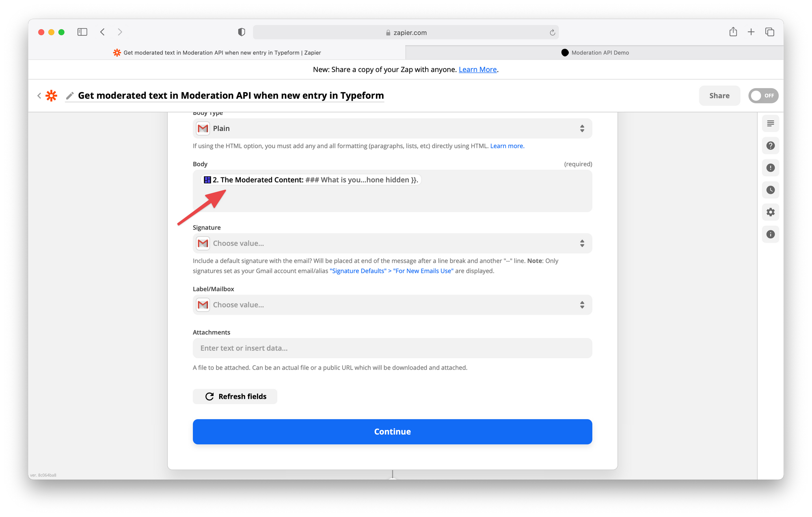This screenshot has height=517, width=812.
Task: Open the Signature Defaults link
Action: [x=391, y=271]
